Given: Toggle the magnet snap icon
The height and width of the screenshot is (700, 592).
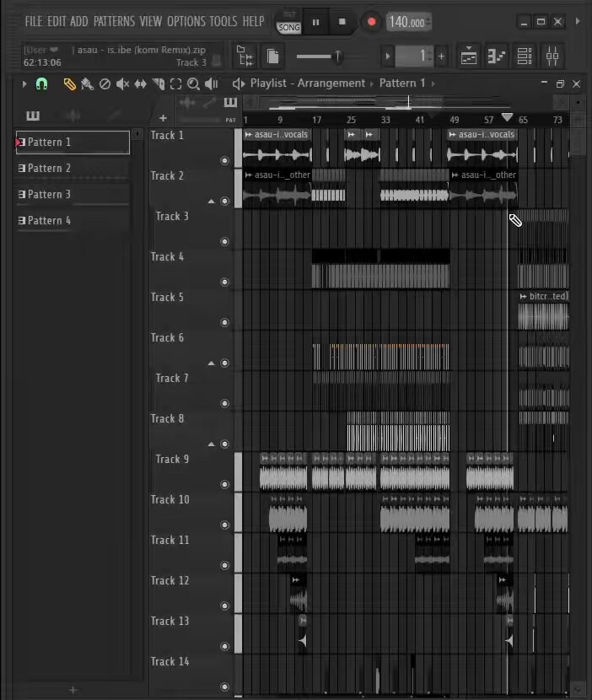Looking at the screenshot, I should coord(41,84).
